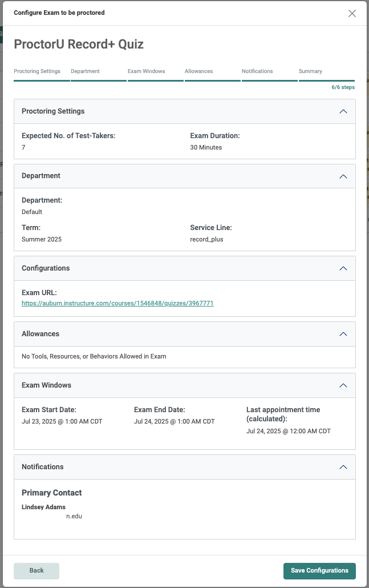369x588 pixels.
Task: Select the ProctorU Record+ Quiz title
Action: (x=79, y=44)
